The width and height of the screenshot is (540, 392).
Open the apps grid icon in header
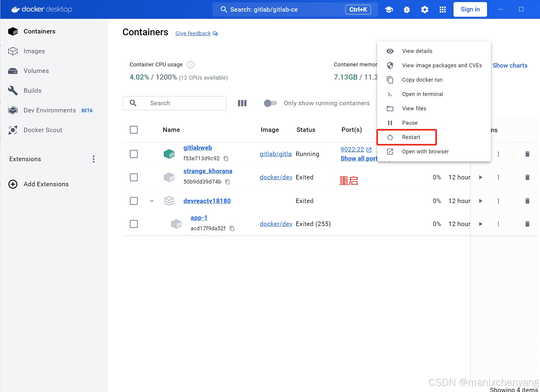point(443,10)
